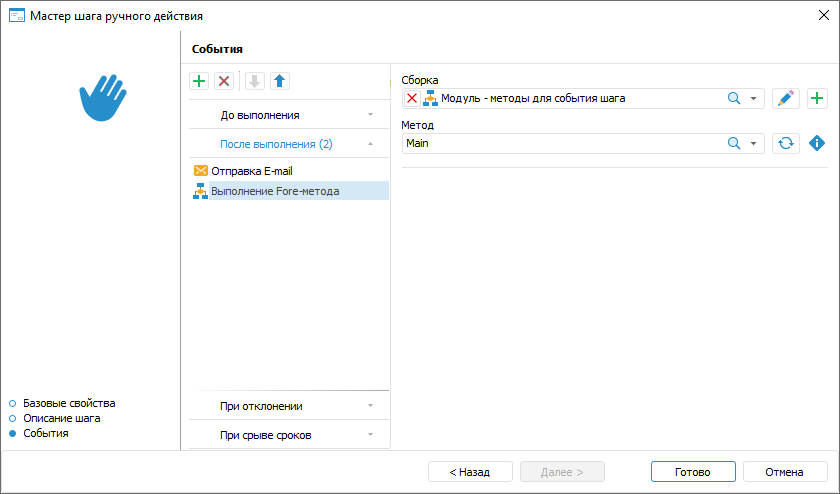Click the red X delete event icon
The image size is (840, 494).
coord(224,81)
